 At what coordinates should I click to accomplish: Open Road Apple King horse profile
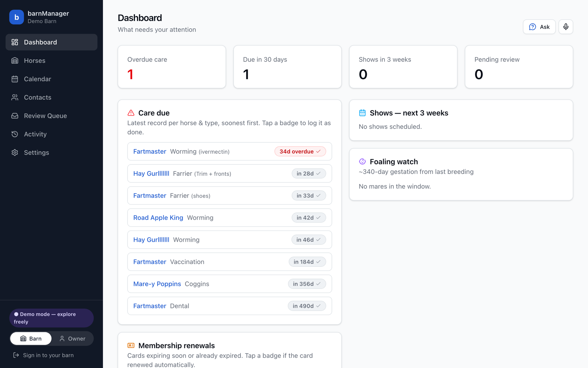(158, 218)
